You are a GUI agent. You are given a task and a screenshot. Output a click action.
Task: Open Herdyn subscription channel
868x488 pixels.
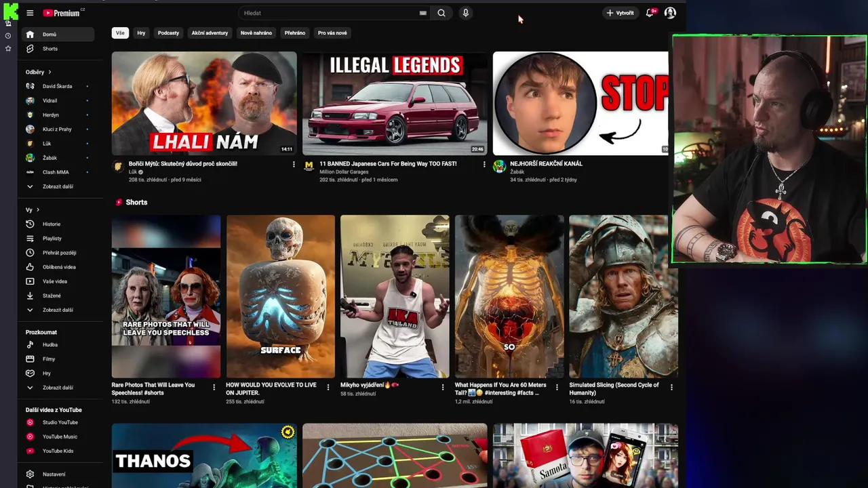point(57,115)
